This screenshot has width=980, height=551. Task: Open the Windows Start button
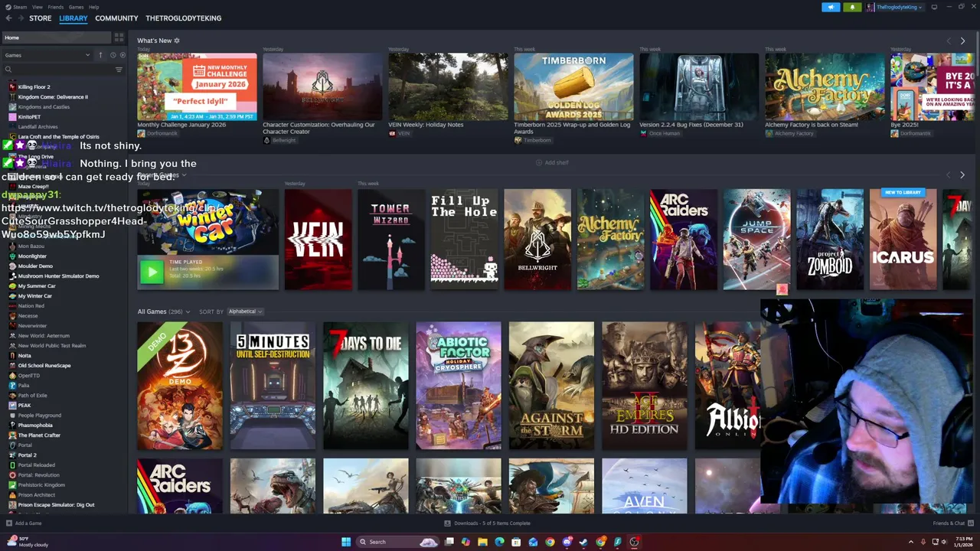tap(346, 542)
